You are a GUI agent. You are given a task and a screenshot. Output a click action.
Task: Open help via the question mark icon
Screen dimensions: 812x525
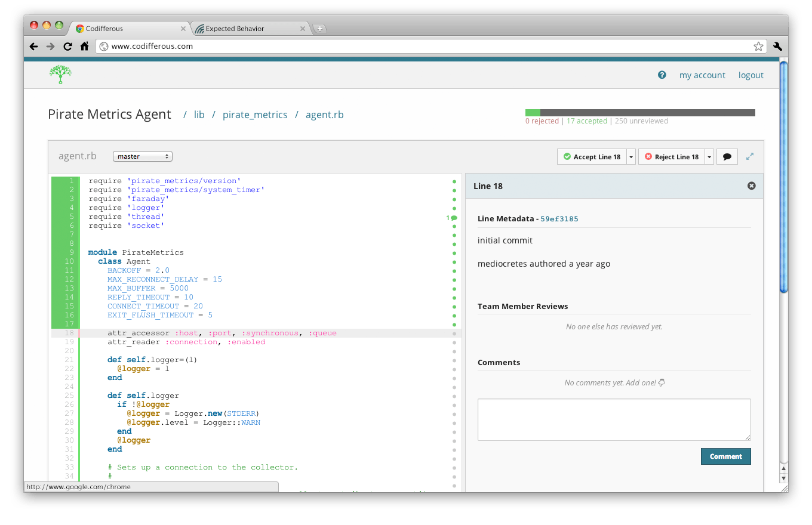coord(662,75)
